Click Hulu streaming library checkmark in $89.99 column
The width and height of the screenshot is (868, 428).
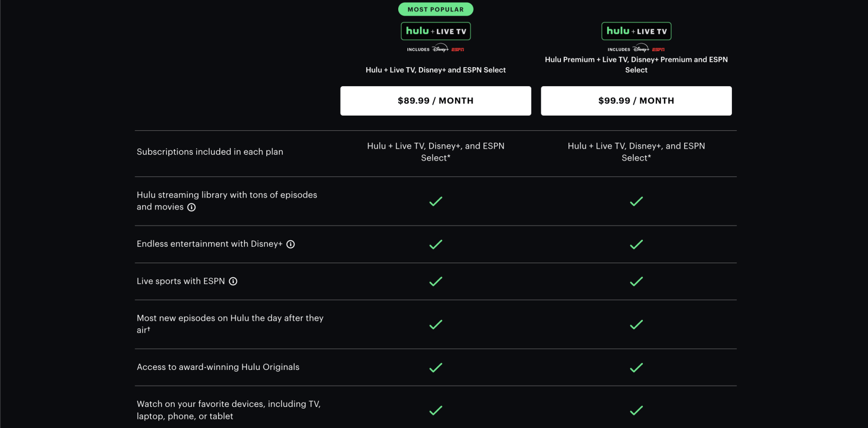(x=436, y=201)
